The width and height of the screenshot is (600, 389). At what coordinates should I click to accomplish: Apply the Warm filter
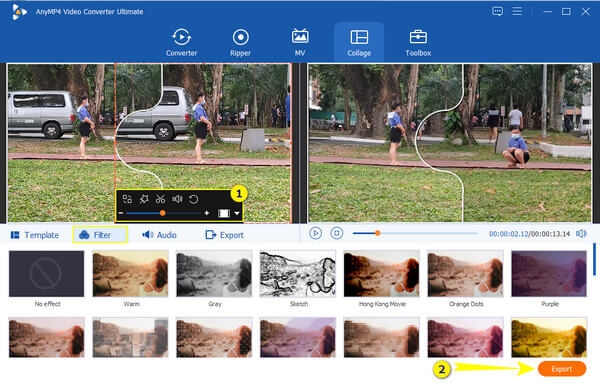[130, 274]
